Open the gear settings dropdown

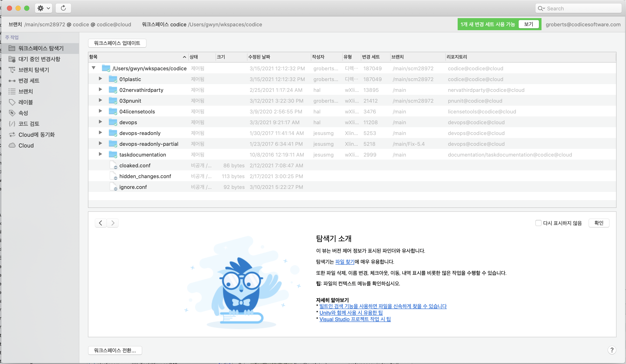pyautogui.click(x=43, y=8)
